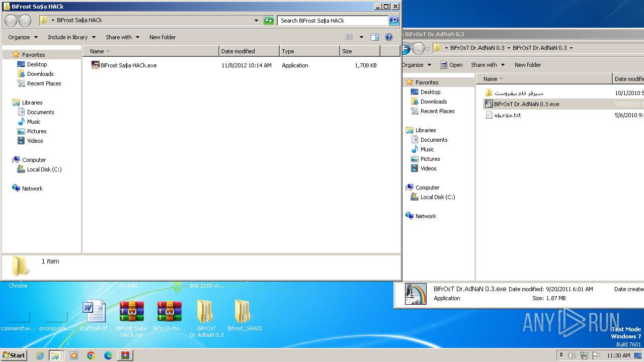
Task: Select BiFrOsT Dr.AdNaN 0.3.exe file
Action: click(526, 104)
